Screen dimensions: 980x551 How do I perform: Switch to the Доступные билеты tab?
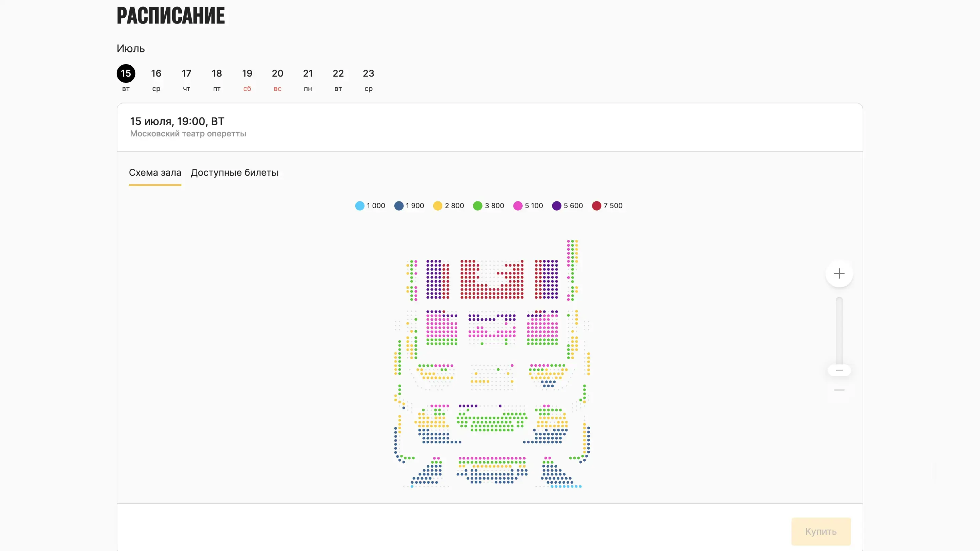pyautogui.click(x=234, y=173)
